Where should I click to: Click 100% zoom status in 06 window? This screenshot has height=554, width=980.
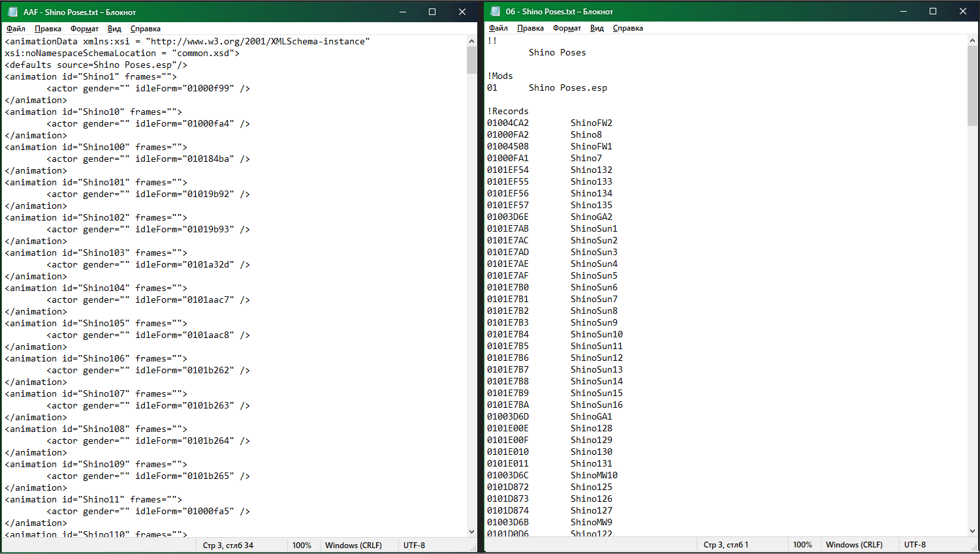802,545
